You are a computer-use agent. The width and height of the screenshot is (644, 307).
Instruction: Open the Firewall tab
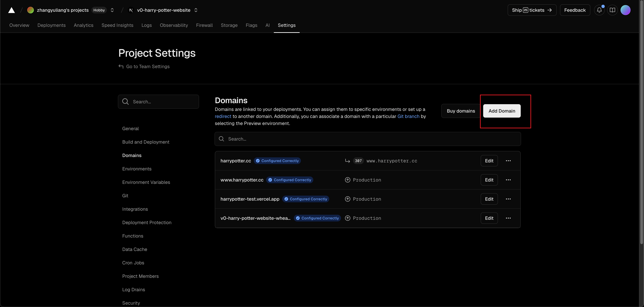point(204,25)
